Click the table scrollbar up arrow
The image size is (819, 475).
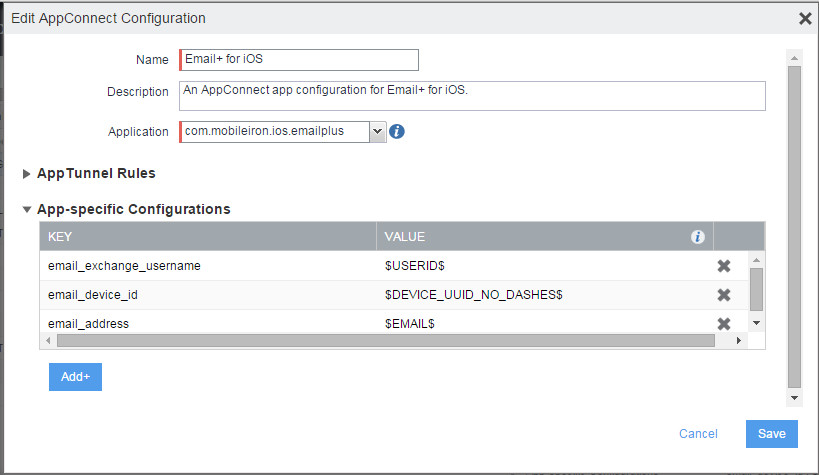(756, 260)
